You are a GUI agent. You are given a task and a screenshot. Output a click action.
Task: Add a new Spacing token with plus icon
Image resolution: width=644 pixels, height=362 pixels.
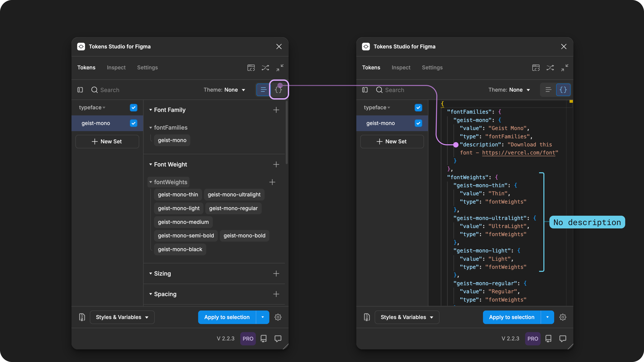pos(276,294)
